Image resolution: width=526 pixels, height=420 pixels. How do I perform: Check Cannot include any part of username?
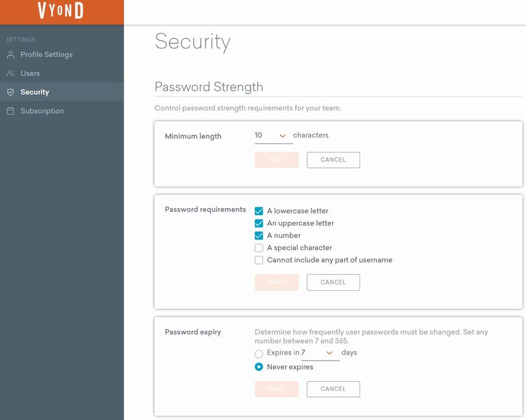[x=259, y=260]
